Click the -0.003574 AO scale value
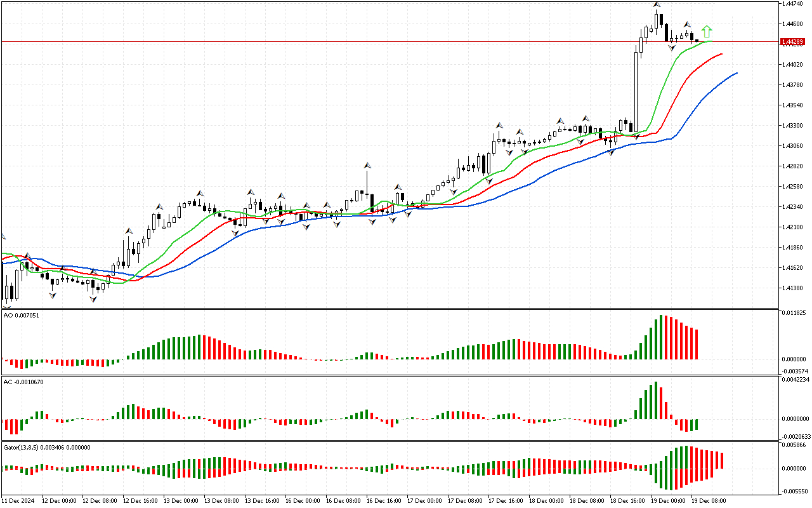 pos(794,371)
